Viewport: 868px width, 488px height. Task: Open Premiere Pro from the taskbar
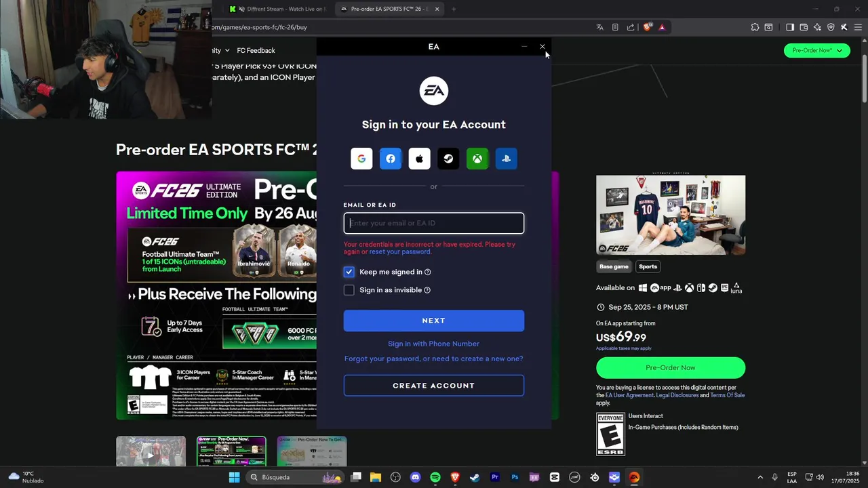(495, 477)
